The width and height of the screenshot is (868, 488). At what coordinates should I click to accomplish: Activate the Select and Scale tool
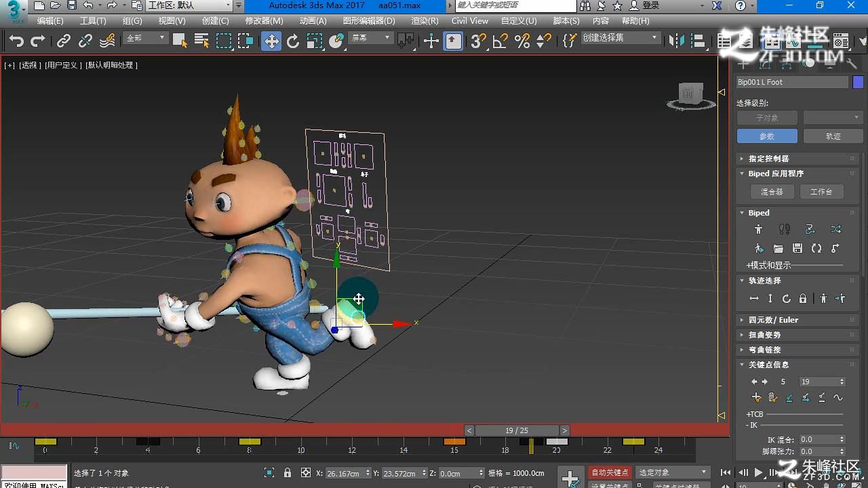[315, 41]
